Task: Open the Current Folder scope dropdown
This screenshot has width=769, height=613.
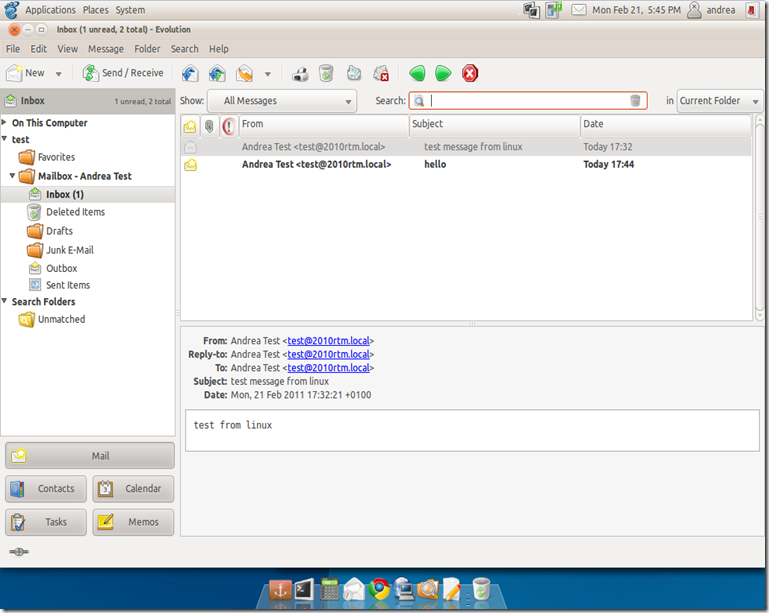Action: tap(719, 101)
